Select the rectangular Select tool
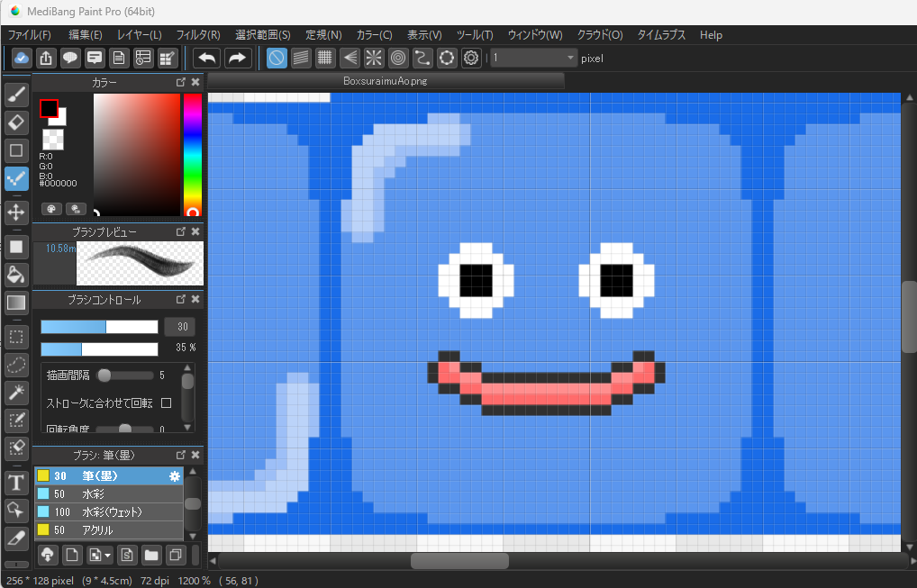Screen dimensions: 917x588 point(16,337)
